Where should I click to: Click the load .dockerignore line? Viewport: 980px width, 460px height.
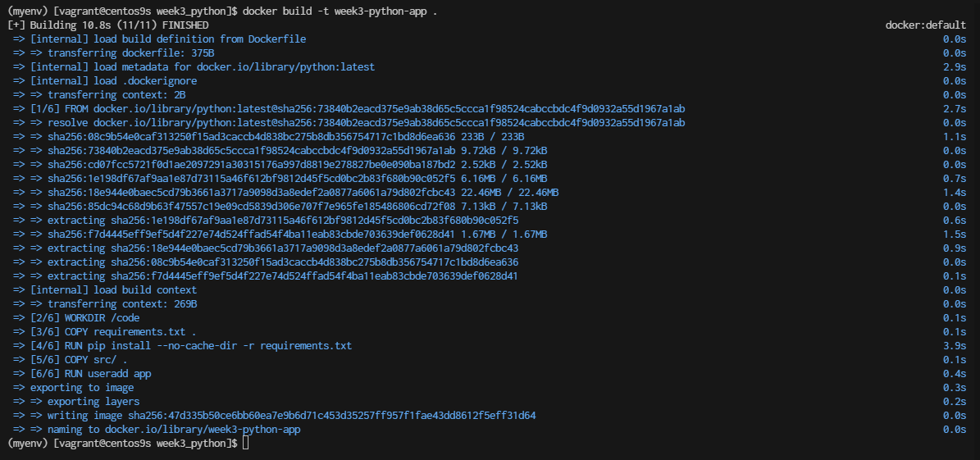pos(105,80)
